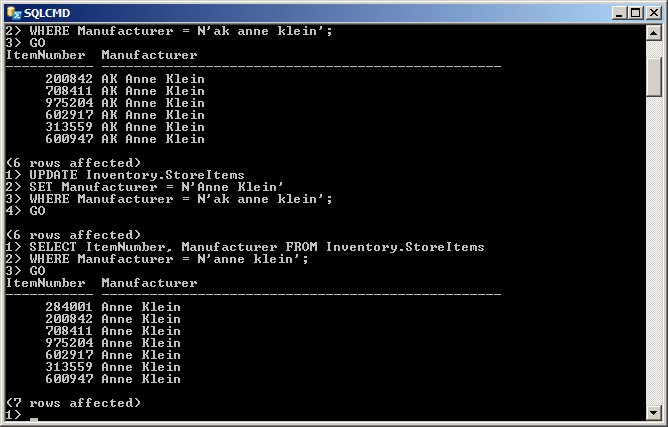Click the first (6 rows affected) message
This screenshot has width=668, height=427.
click(73, 163)
